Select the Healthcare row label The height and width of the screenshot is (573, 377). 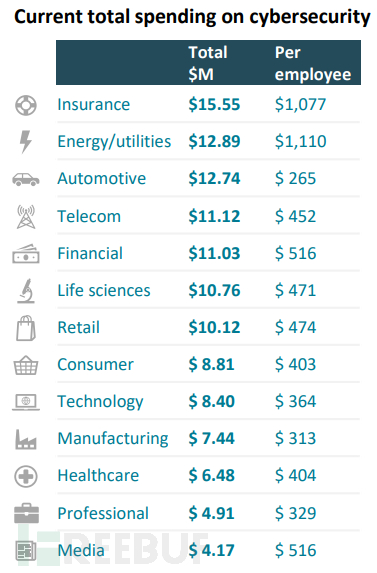98,475
